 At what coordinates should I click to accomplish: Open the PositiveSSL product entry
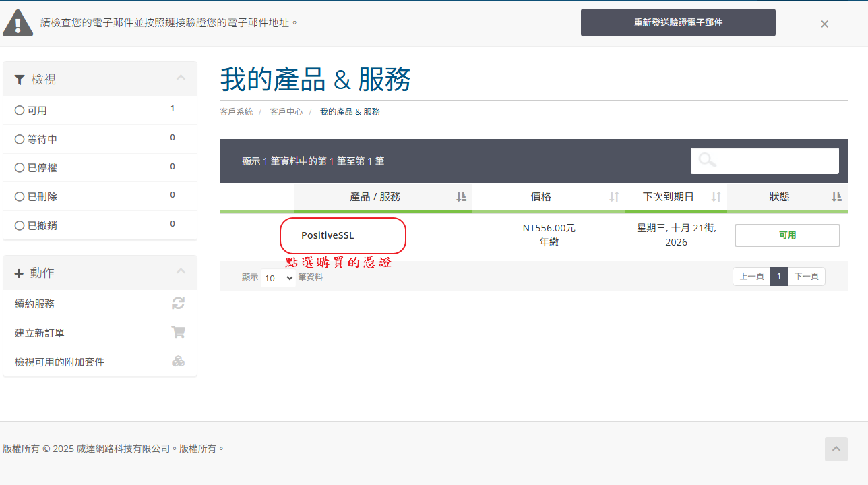[x=328, y=235]
